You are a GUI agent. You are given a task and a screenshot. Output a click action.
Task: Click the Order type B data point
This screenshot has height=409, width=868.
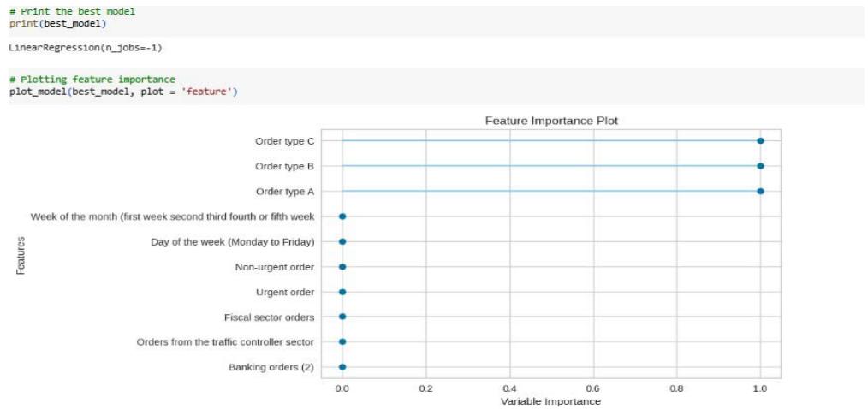click(x=760, y=166)
